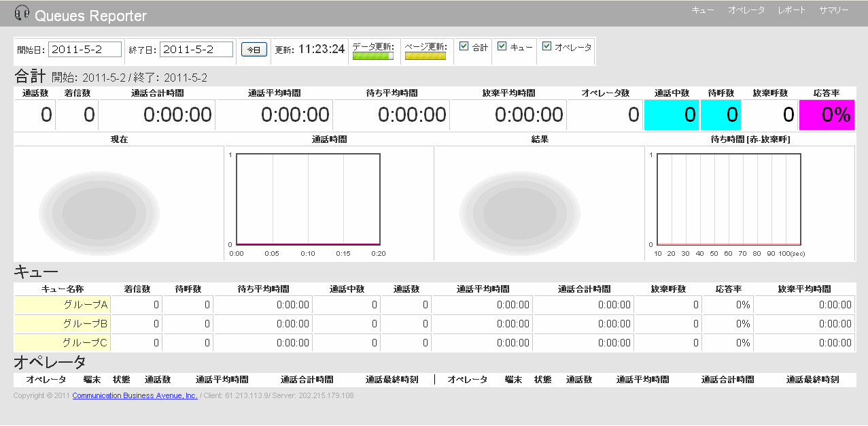Go to the レポート navigation item
The width and height of the screenshot is (868, 426).
(791, 10)
